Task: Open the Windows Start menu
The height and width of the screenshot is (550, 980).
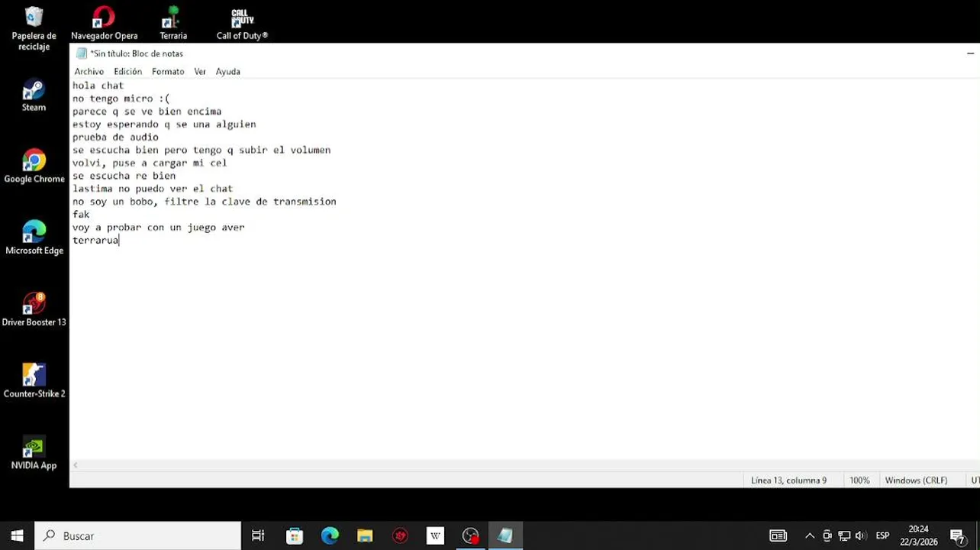Action: point(17,535)
